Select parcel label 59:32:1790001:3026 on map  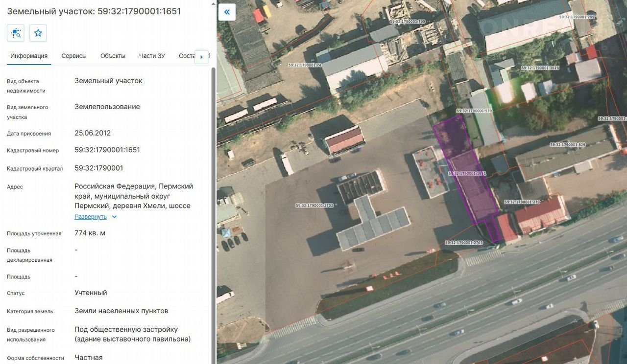point(540,68)
